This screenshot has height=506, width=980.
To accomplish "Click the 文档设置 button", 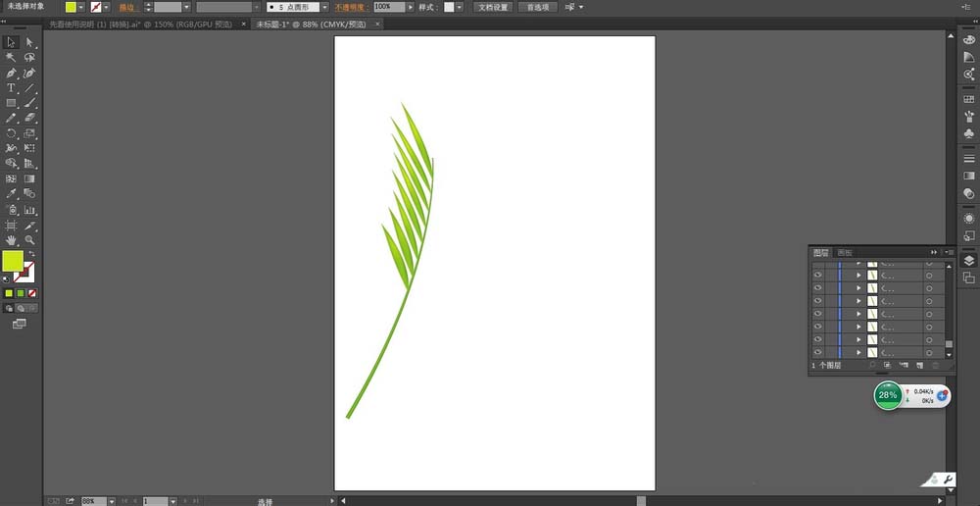I will pos(493,7).
